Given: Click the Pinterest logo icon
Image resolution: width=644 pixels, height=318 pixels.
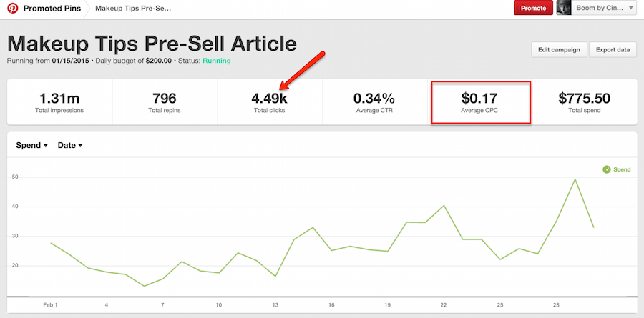Looking at the screenshot, I should pyautogui.click(x=12, y=8).
